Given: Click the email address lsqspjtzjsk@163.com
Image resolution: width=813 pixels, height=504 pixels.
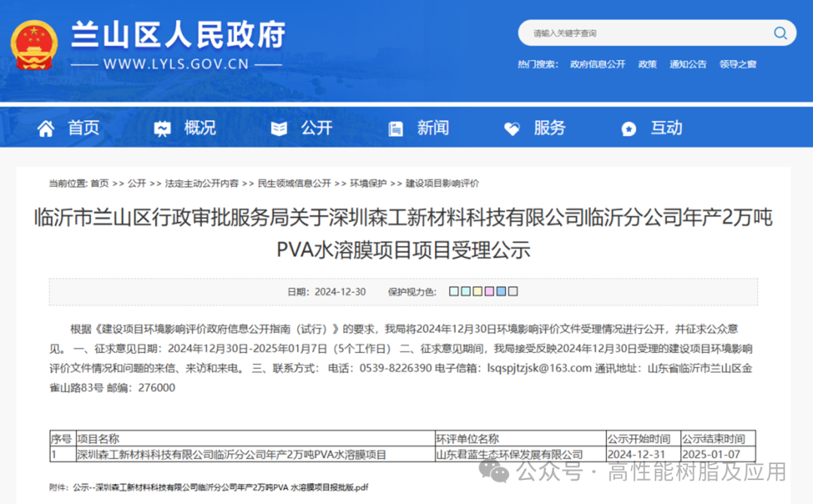Looking at the screenshot, I should pyautogui.click(x=539, y=369).
